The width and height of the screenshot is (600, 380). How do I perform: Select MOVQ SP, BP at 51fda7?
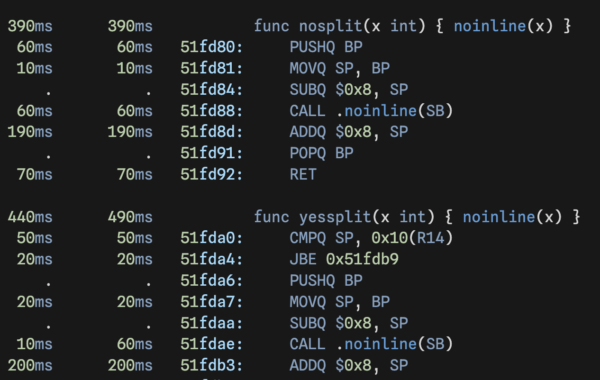340,302
